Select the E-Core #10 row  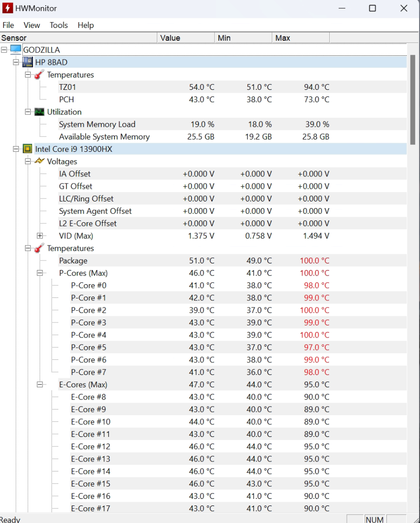238,422
